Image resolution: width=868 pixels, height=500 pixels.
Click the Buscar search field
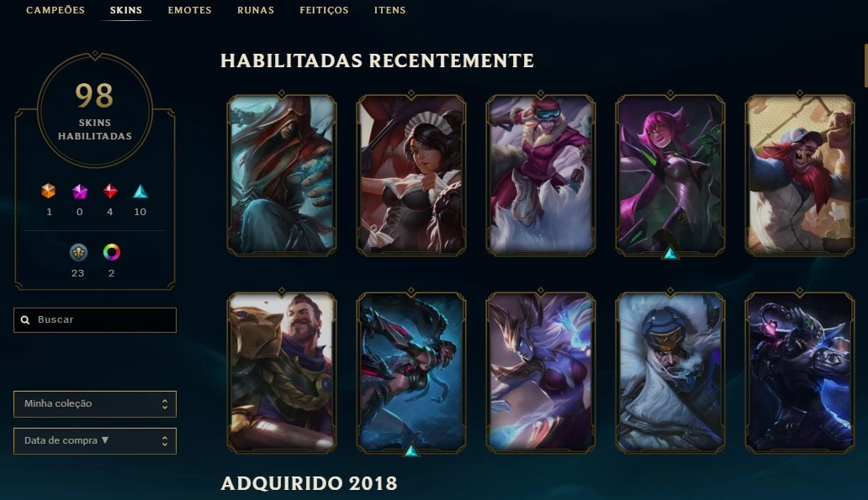pos(95,319)
